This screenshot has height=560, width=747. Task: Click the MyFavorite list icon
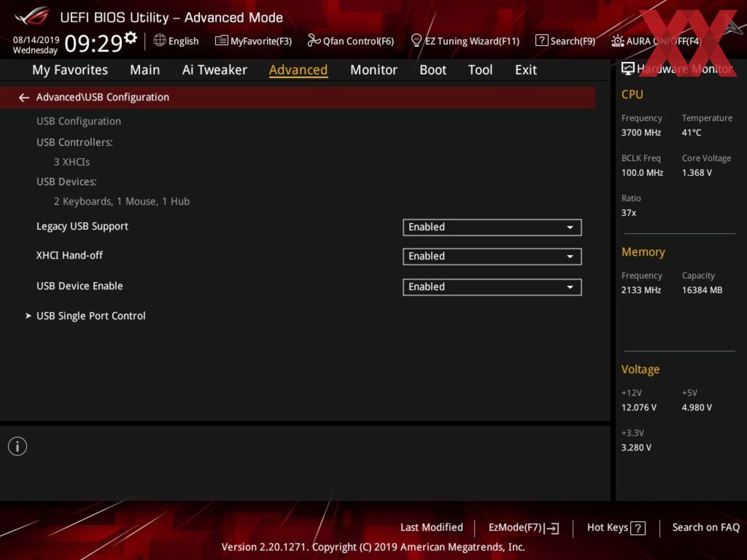pyautogui.click(x=221, y=41)
